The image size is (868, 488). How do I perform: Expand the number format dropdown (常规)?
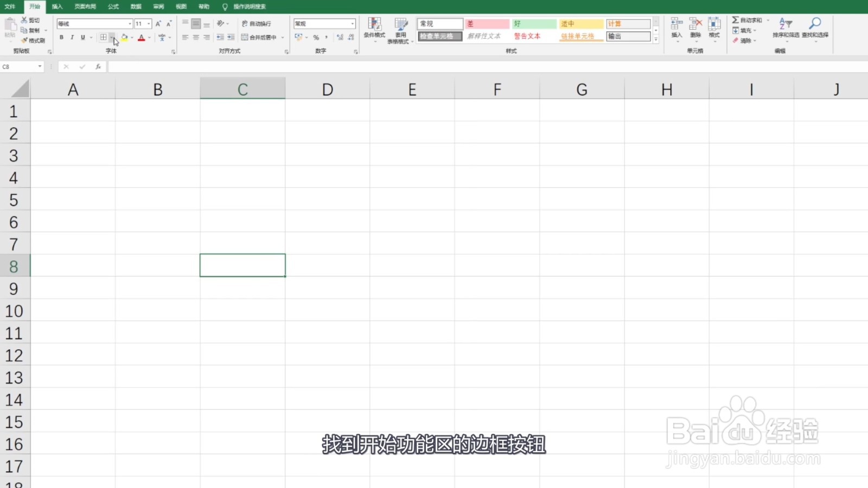click(353, 24)
